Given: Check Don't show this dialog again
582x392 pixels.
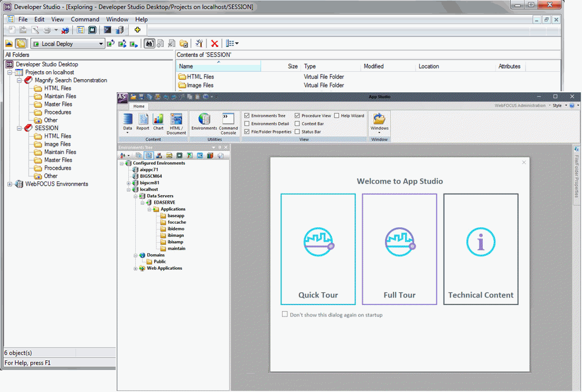Looking at the screenshot, I should (x=285, y=314).
